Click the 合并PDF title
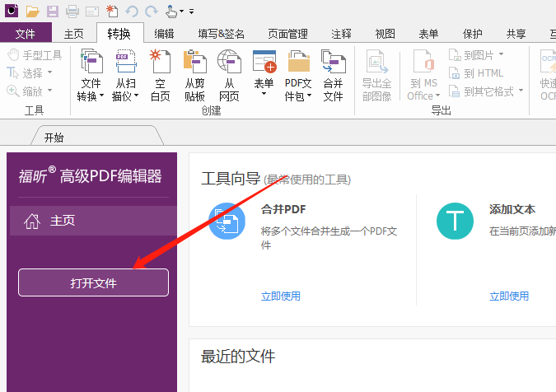This screenshot has height=392, width=556. tap(283, 209)
